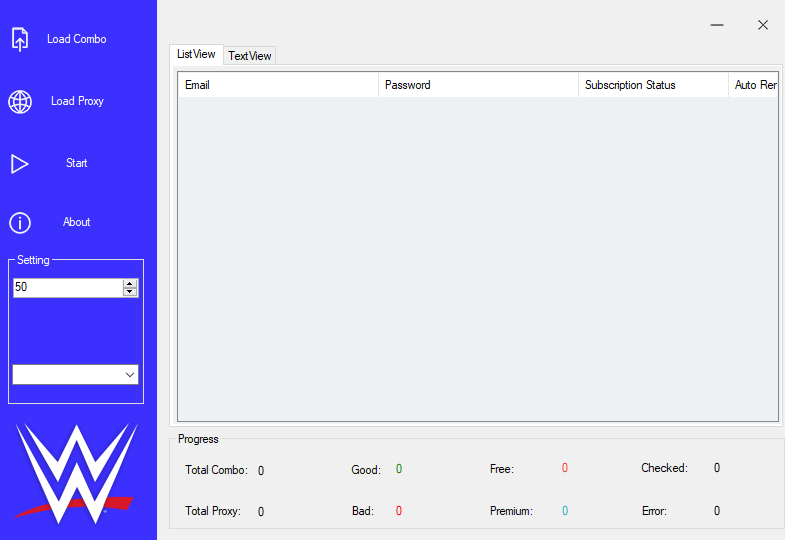Click the Load Combo button label
The width and height of the screenshot is (785, 540).
[77, 39]
